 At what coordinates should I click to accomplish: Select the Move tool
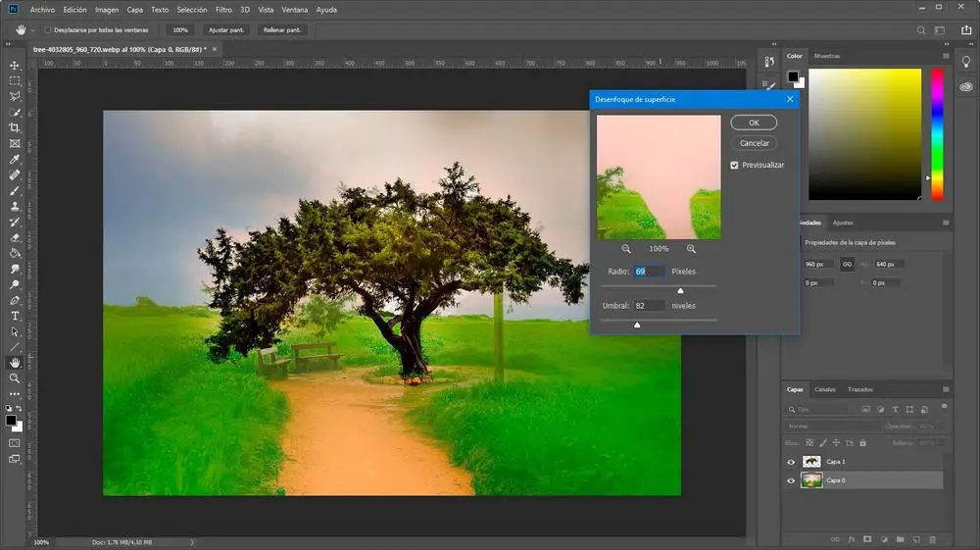[15, 65]
